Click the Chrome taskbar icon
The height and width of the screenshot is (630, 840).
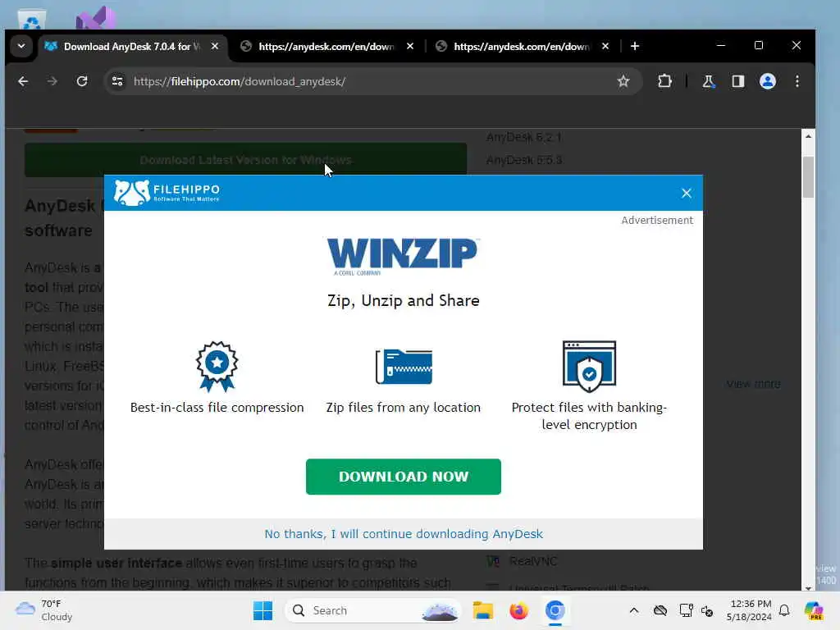pyautogui.click(x=555, y=610)
